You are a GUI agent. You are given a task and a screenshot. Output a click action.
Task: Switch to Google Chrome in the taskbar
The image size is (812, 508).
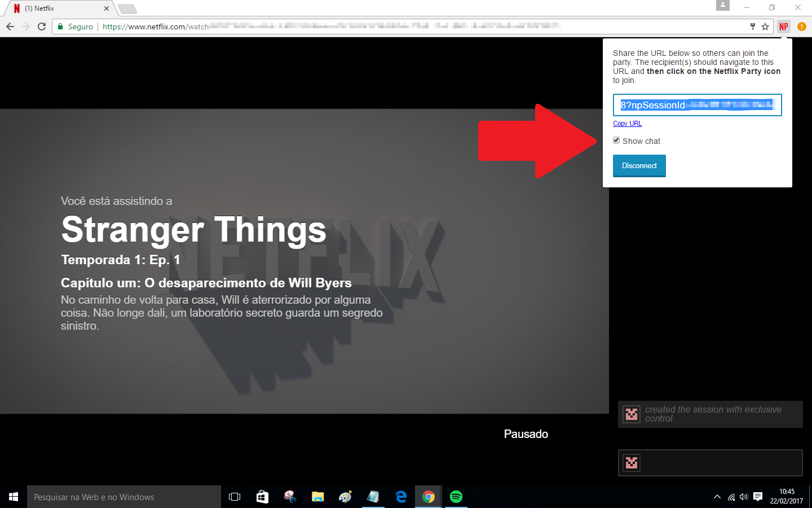429,497
